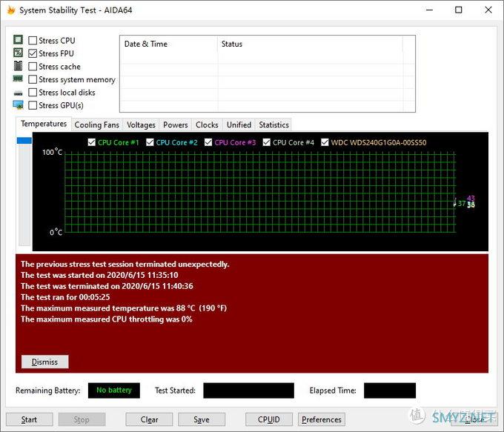Switch to the Clocks tab
Image resolution: width=504 pixels, height=432 pixels.
207,124
